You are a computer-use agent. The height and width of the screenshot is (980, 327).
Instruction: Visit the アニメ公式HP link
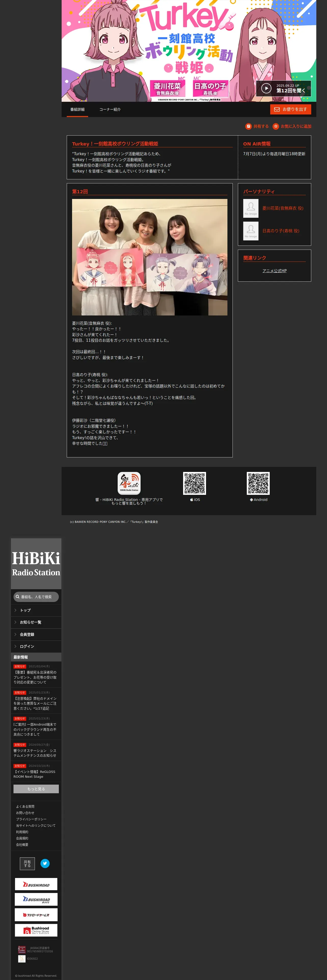(275, 271)
